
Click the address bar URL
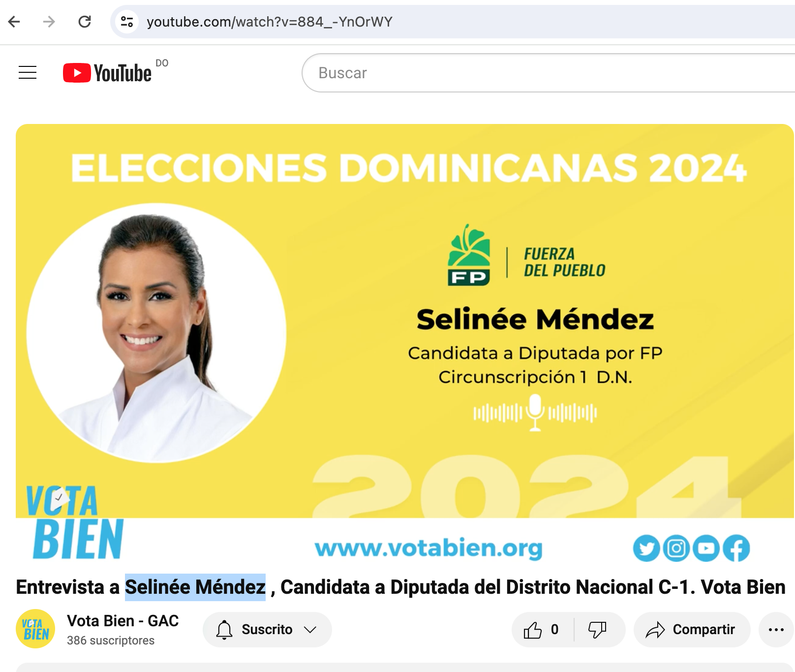coord(270,22)
